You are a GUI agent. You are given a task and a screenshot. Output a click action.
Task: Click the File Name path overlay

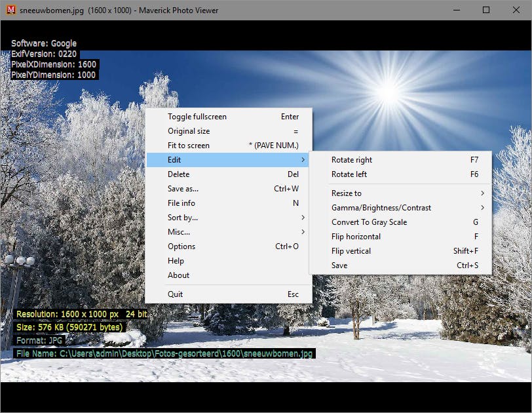164,353
